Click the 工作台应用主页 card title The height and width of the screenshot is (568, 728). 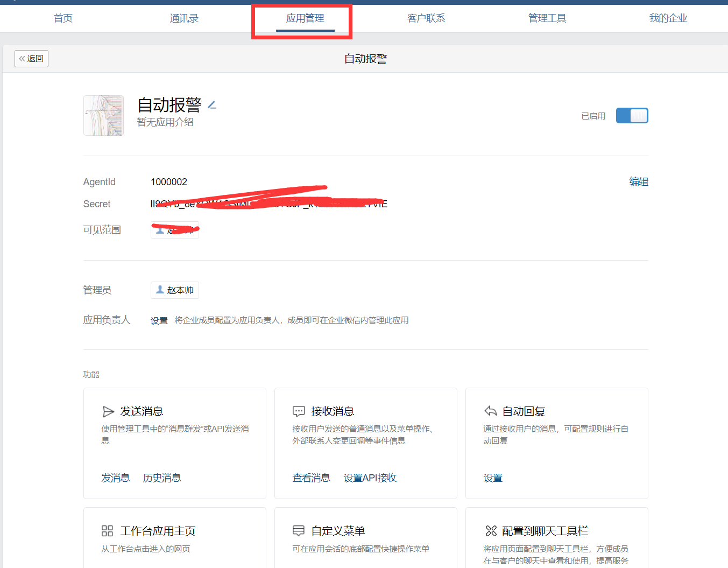tap(158, 531)
